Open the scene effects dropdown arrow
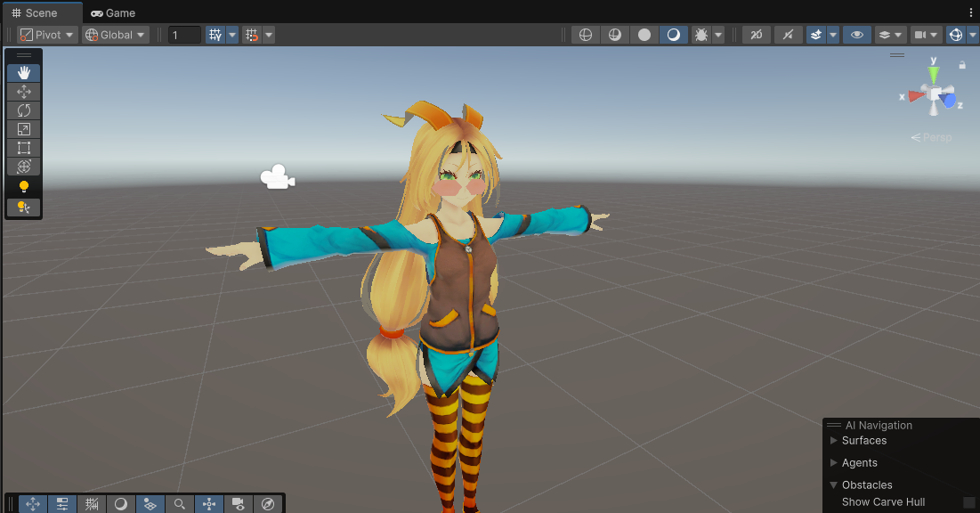This screenshot has width=980, height=513. [833, 35]
